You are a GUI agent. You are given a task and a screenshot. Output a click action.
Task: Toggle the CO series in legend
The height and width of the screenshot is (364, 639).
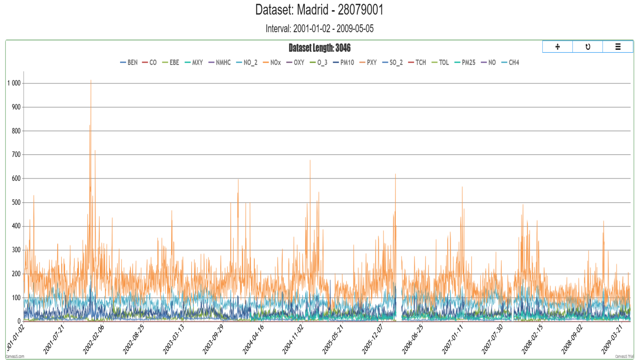[x=149, y=63]
